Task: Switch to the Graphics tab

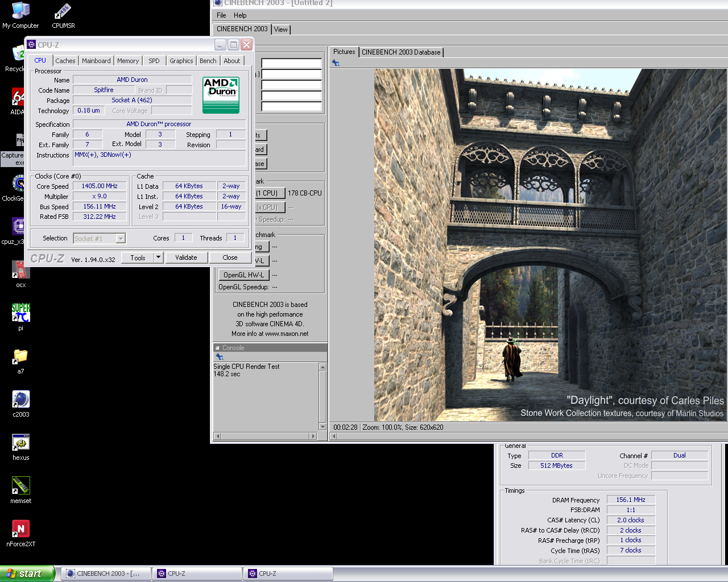Action: (181, 61)
